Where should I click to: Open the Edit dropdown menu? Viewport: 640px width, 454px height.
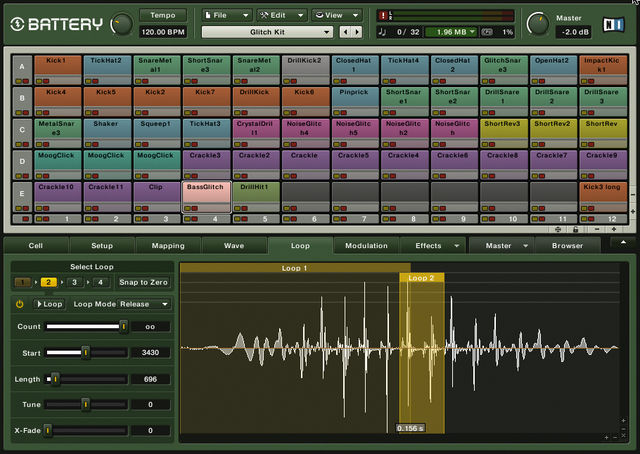[282, 15]
